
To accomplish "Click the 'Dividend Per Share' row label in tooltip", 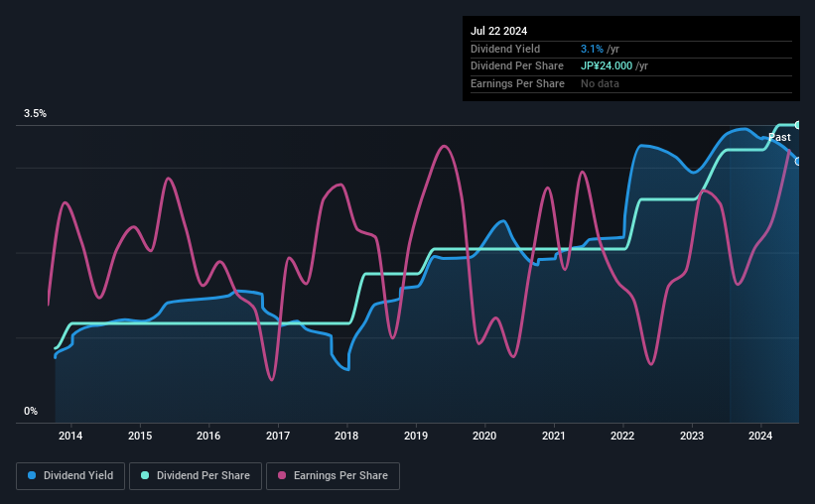I will [517, 66].
